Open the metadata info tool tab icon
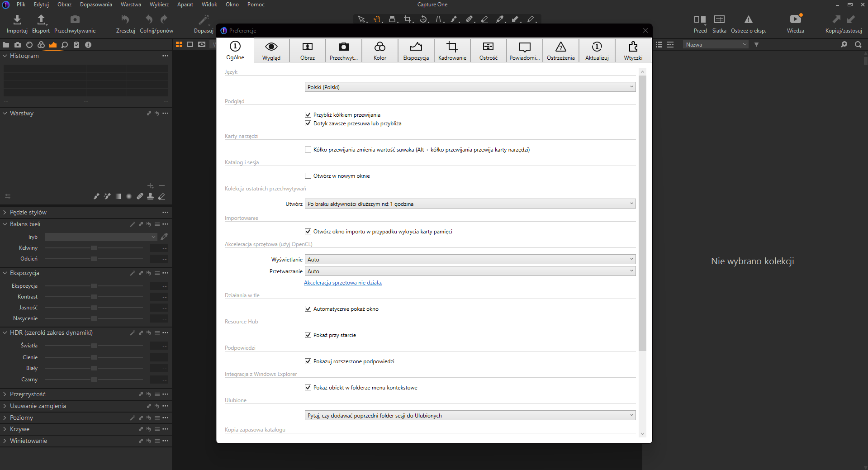 [x=88, y=45]
